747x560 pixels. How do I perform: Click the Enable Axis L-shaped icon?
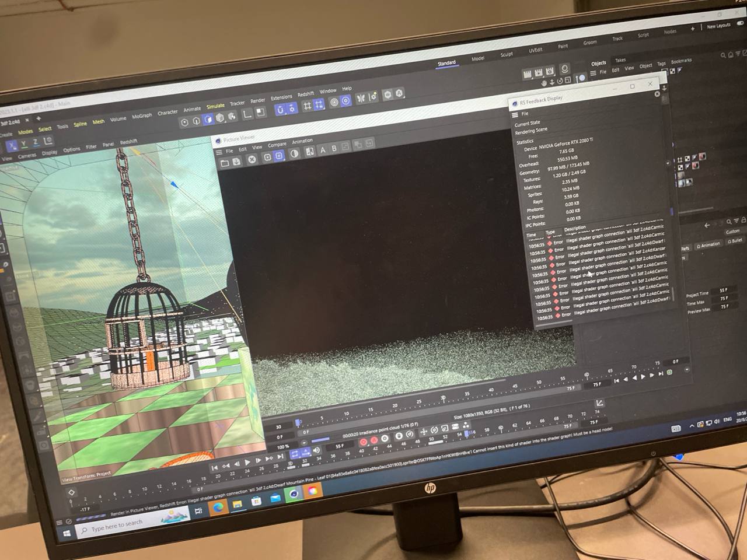[x=247, y=114]
